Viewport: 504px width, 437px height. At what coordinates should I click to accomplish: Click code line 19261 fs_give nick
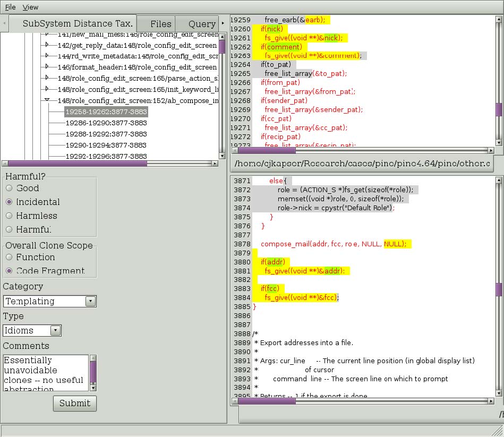pyautogui.click(x=304, y=38)
